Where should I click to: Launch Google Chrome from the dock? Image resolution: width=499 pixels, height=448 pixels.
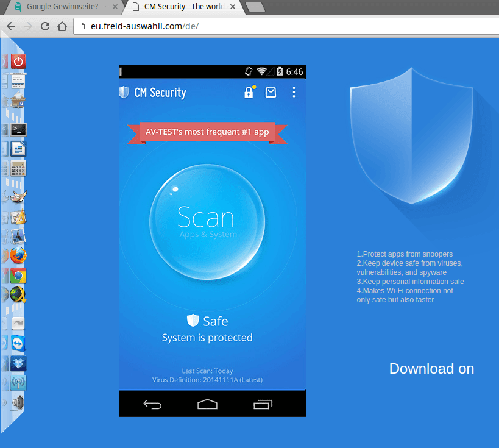coord(18,276)
